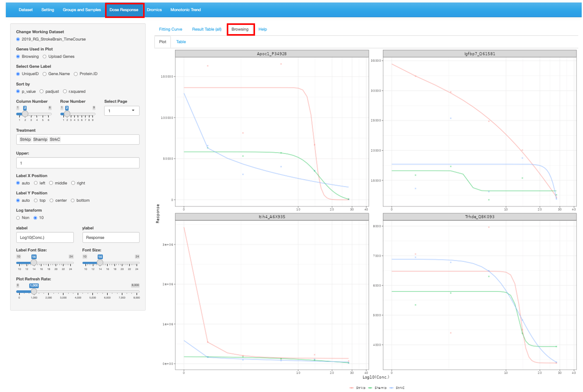The height and width of the screenshot is (392, 583).
Task: Switch to Groups and Samples tab
Action: pos(82,10)
